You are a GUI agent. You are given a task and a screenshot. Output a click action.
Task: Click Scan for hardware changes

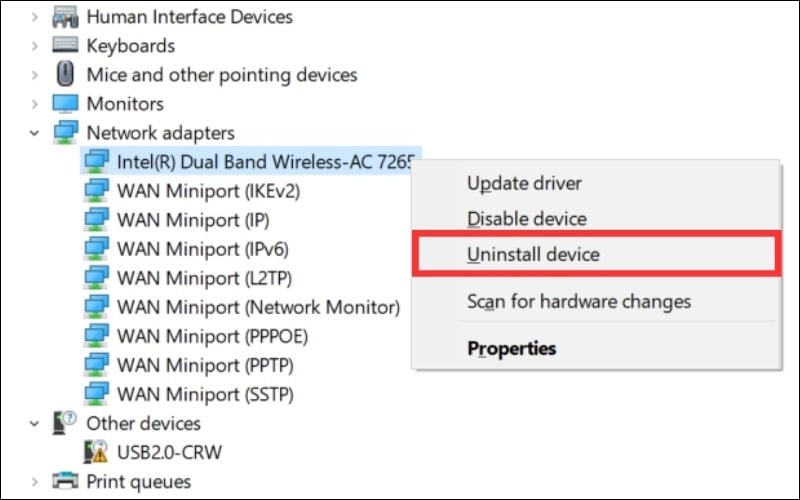pyautogui.click(x=578, y=301)
